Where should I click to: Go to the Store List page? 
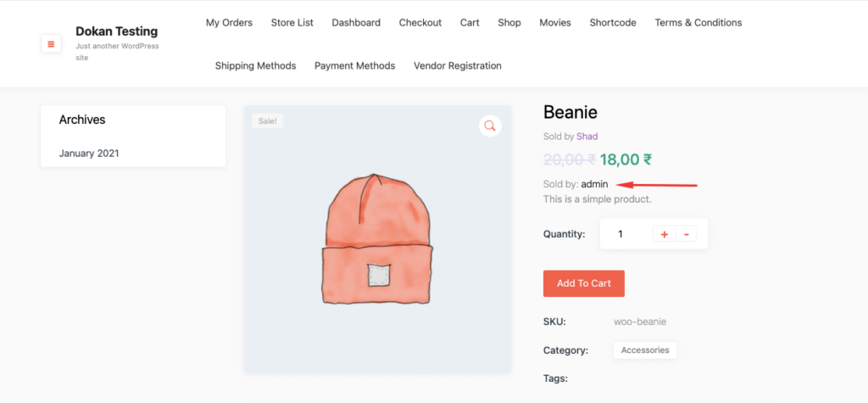[292, 23]
